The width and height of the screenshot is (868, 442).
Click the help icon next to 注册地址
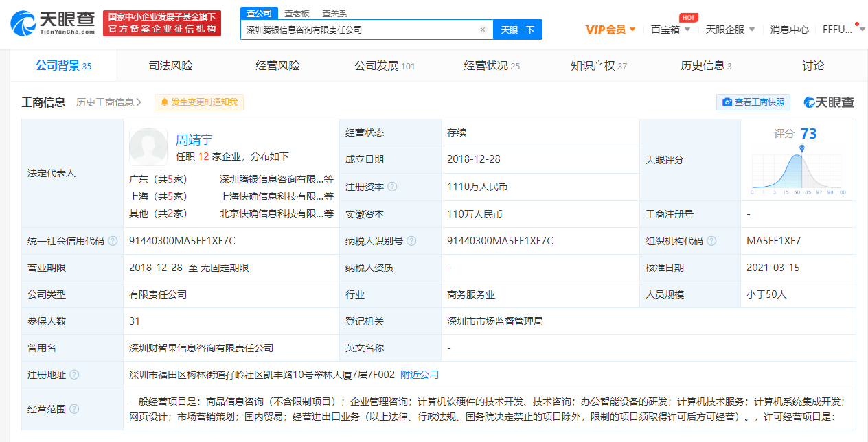click(74, 375)
